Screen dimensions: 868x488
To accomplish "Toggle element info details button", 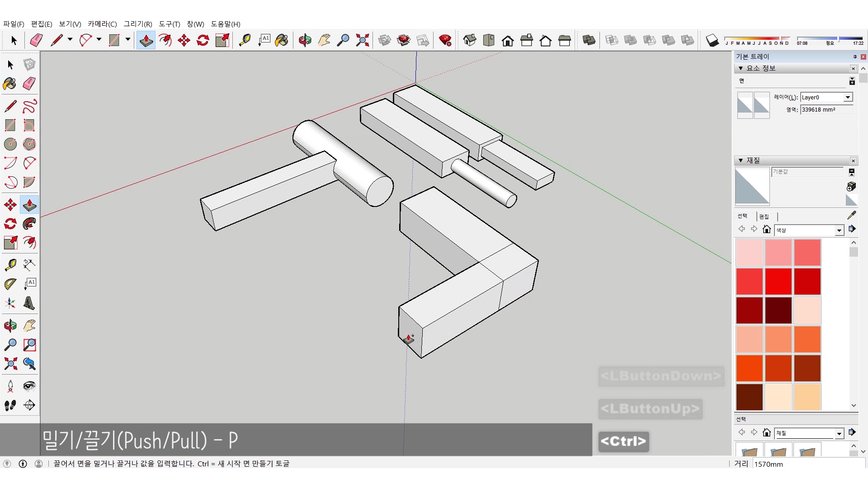I will pyautogui.click(x=852, y=81).
